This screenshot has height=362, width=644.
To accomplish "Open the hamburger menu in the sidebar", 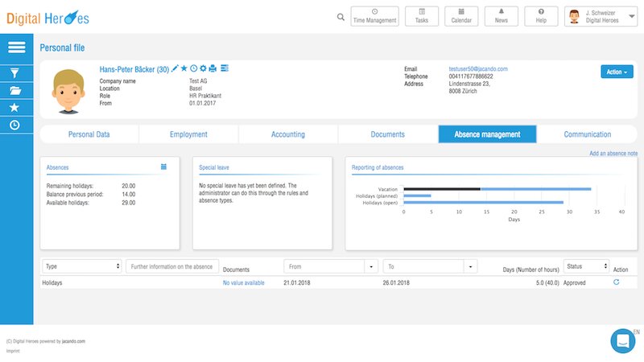I will [17, 47].
